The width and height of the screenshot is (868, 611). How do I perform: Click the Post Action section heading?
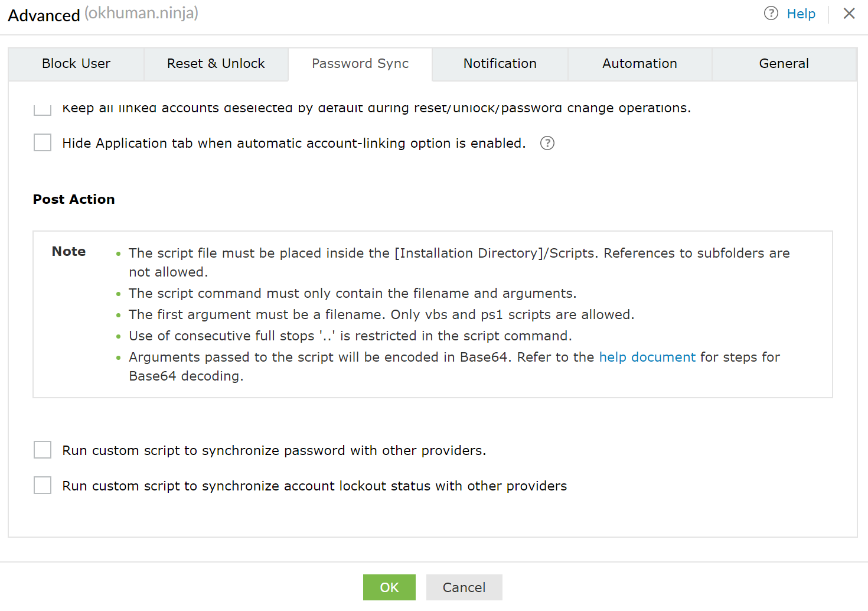tap(74, 199)
